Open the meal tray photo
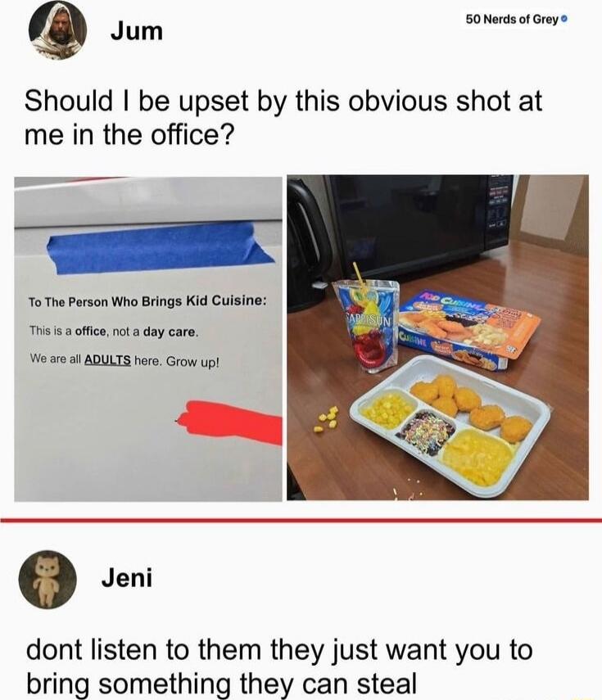Image resolution: width=602 pixels, height=700 pixels. click(437, 337)
